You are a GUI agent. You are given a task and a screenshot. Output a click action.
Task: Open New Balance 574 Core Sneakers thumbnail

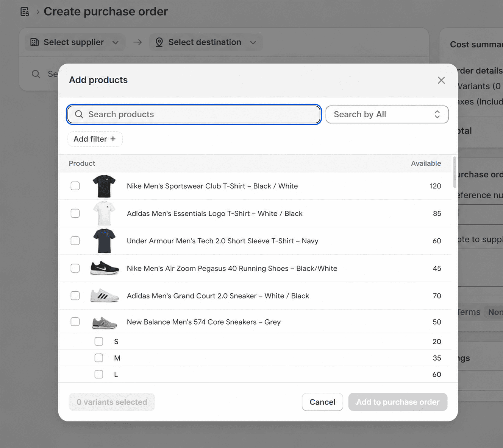tap(105, 322)
